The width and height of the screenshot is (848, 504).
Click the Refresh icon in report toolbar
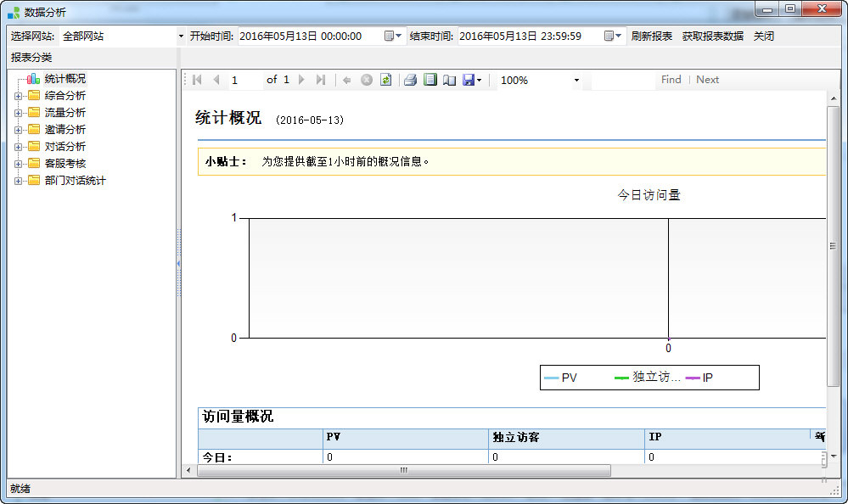pyautogui.click(x=385, y=80)
